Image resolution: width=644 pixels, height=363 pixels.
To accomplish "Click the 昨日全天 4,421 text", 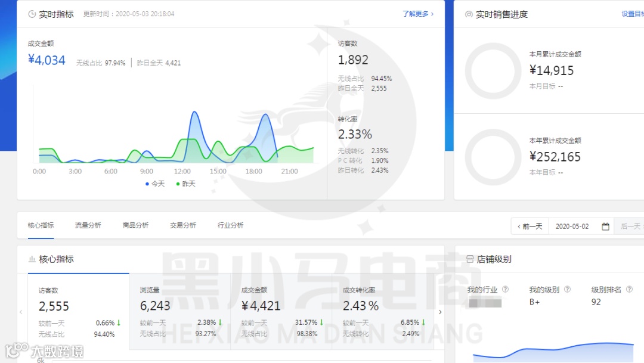I will [159, 63].
